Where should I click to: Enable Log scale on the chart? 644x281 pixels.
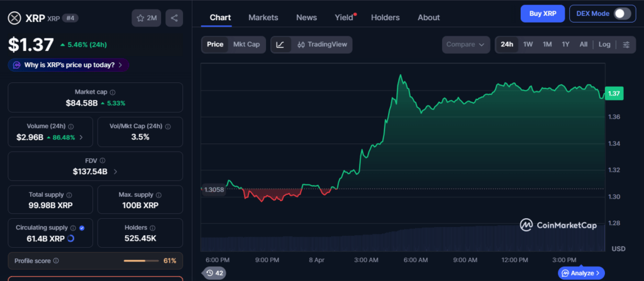point(604,45)
